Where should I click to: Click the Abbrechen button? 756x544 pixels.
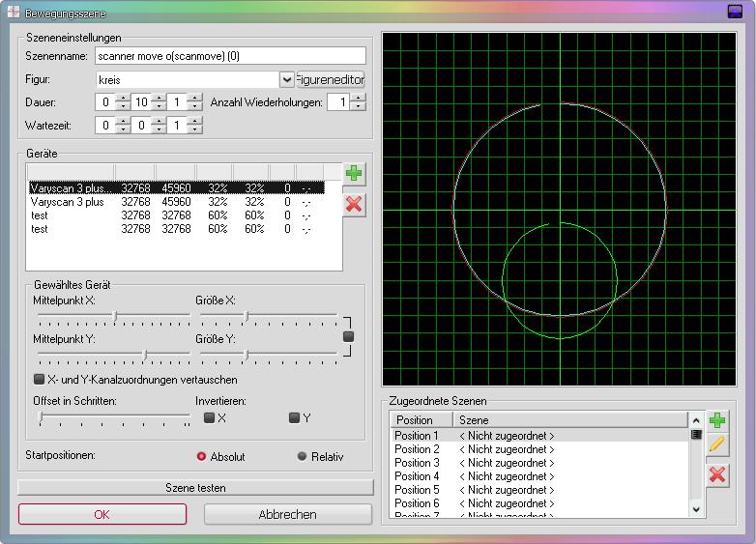pyautogui.click(x=287, y=514)
